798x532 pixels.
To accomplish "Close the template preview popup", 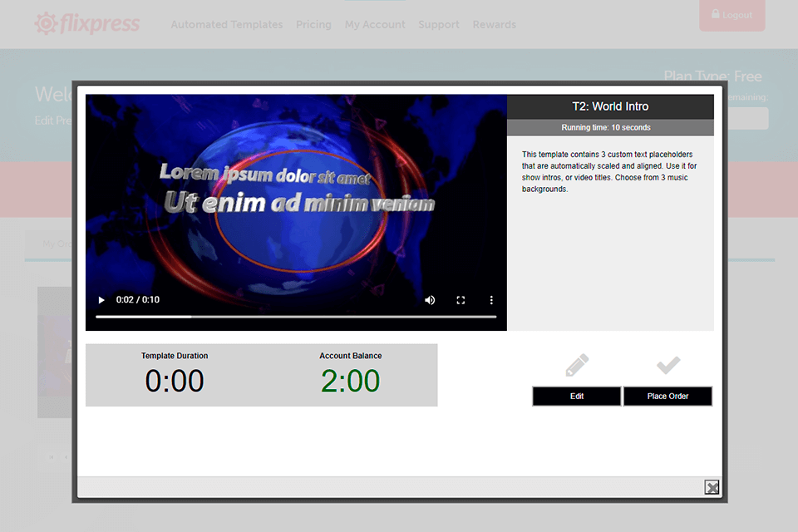I will pos(712,487).
